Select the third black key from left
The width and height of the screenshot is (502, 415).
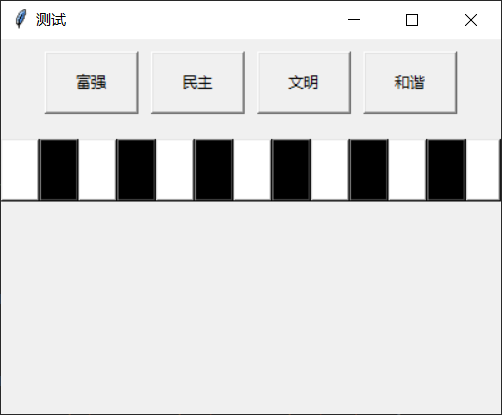click(x=213, y=170)
